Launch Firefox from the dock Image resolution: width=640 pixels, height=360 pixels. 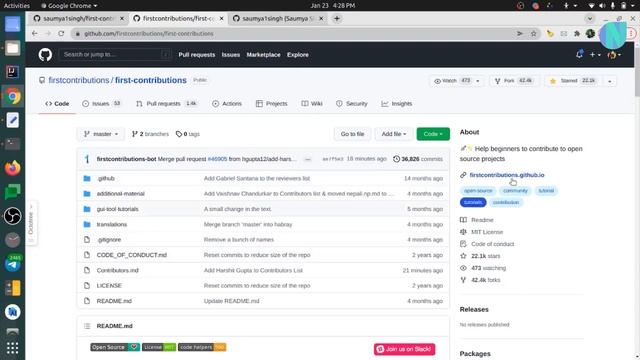[x=13, y=168]
